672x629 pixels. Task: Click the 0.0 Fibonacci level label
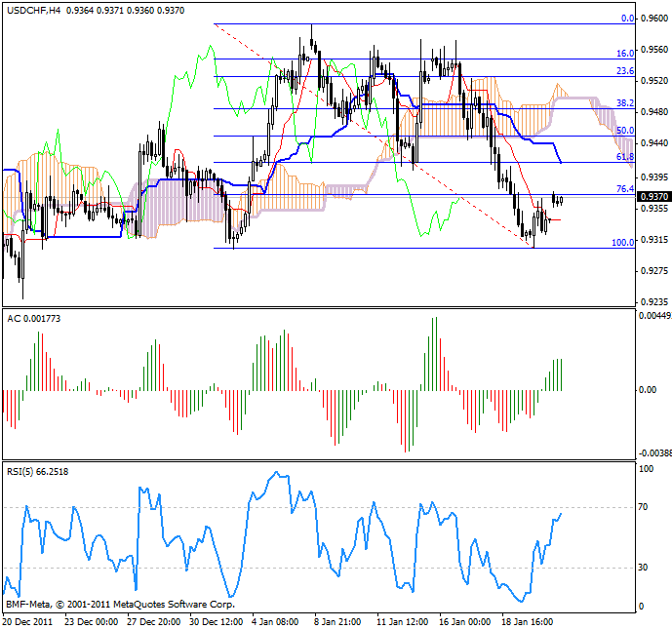(x=628, y=18)
